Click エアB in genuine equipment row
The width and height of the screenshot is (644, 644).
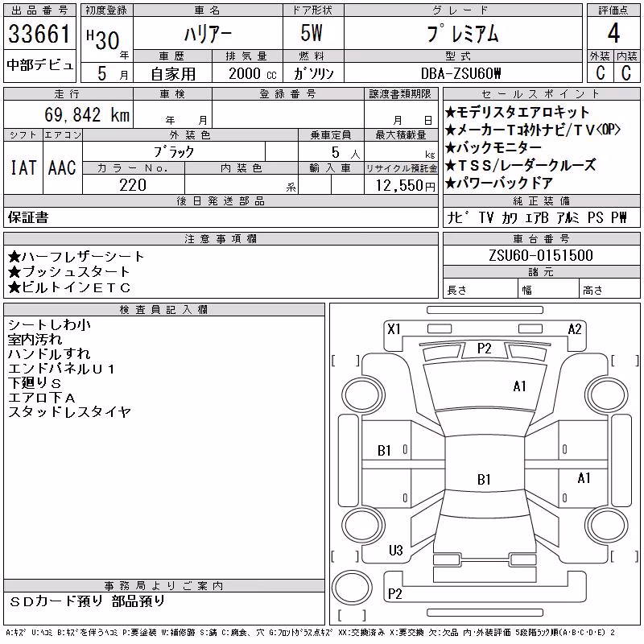click(x=537, y=217)
